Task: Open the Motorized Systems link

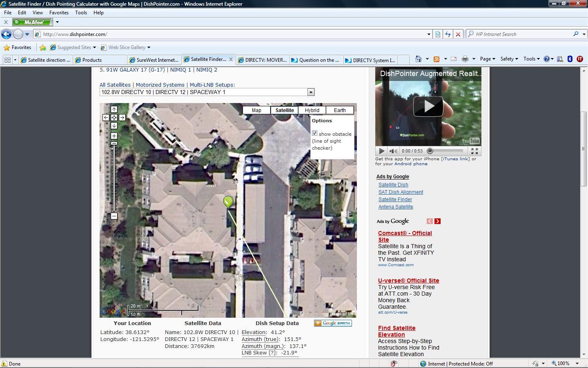Action: 160,85
